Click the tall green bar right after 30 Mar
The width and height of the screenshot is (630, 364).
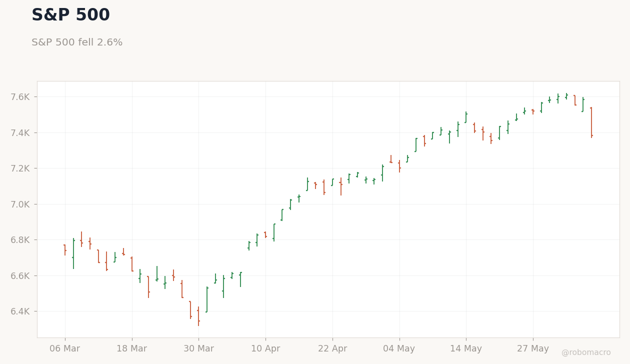coord(207,299)
